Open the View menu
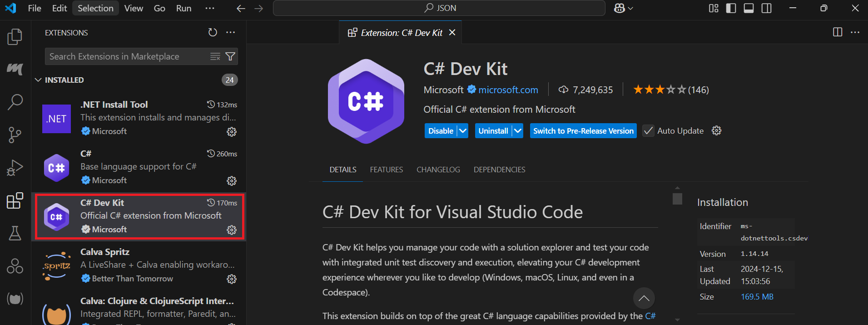 pos(134,8)
